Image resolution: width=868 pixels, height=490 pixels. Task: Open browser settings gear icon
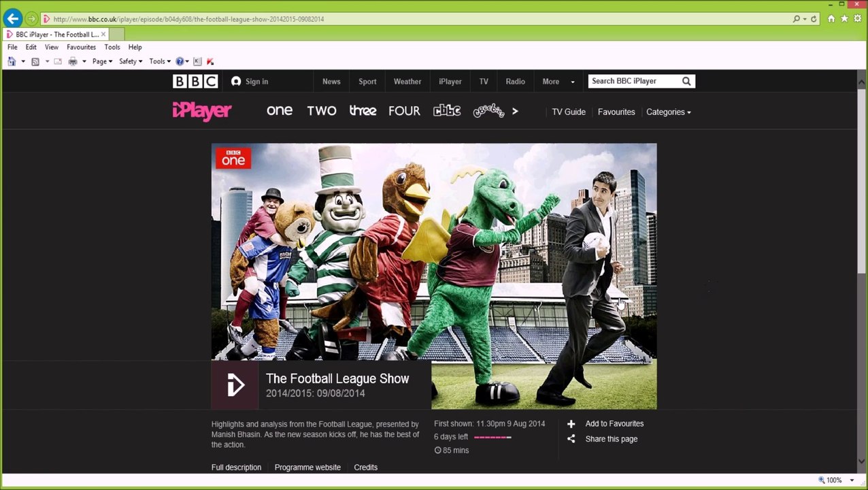857,19
